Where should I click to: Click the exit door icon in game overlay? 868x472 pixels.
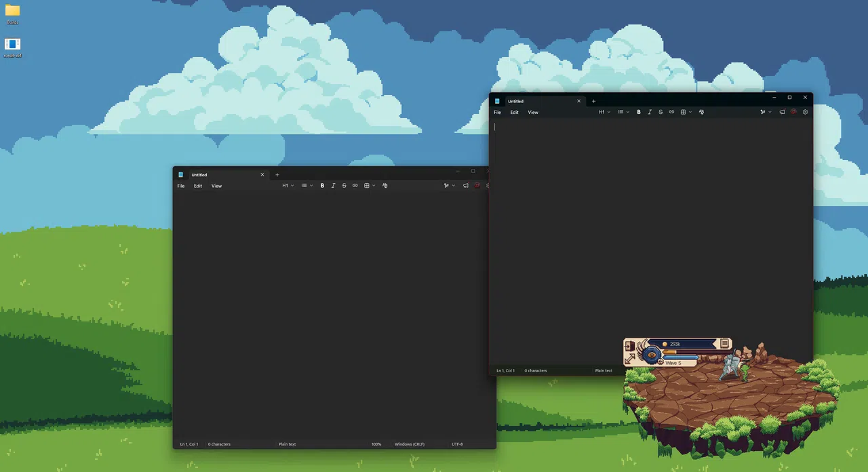point(630,346)
